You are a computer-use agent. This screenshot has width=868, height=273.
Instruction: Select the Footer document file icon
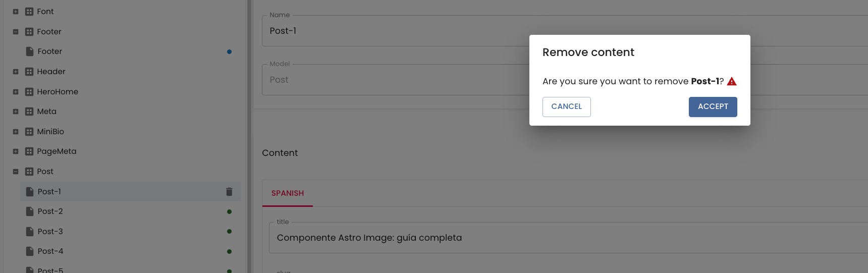coord(30,51)
